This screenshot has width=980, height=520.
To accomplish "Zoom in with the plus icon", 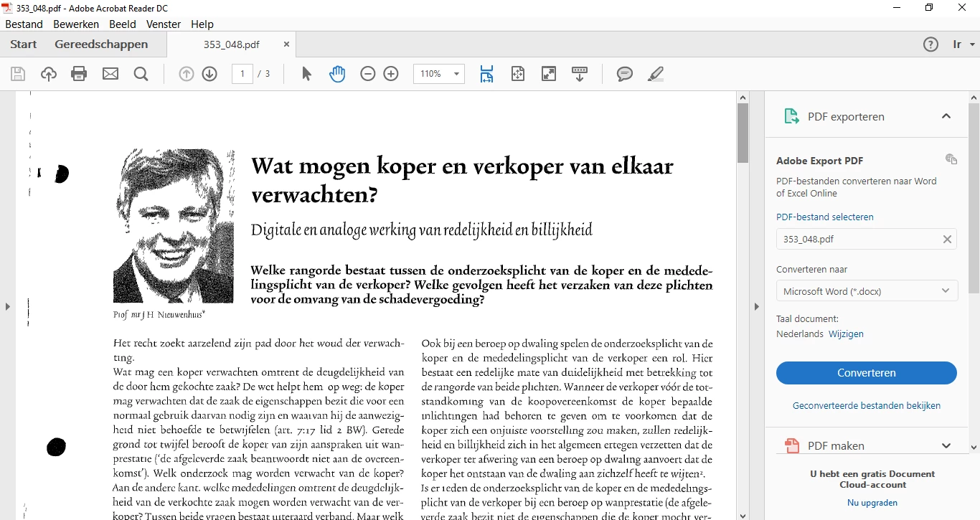I will 391,74.
